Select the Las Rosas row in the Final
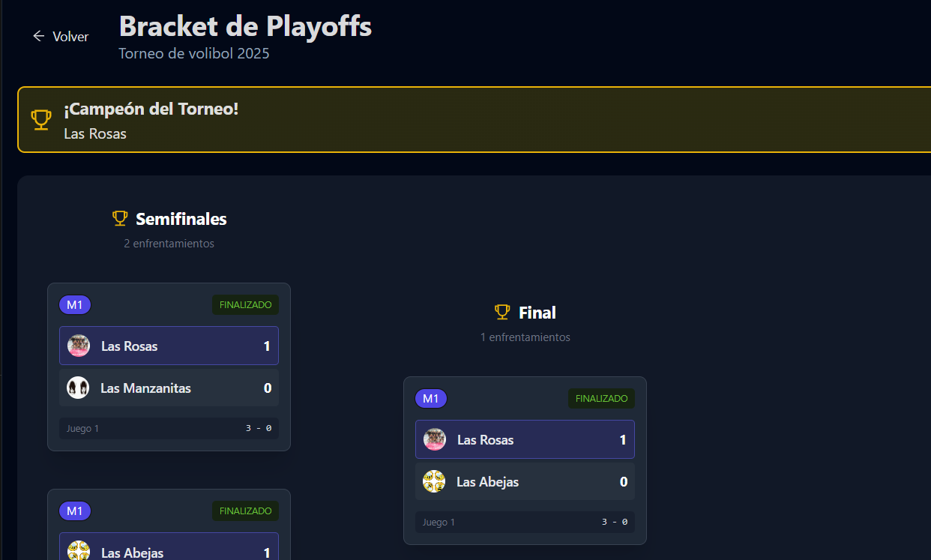931x560 pixels. coord(525,439)
